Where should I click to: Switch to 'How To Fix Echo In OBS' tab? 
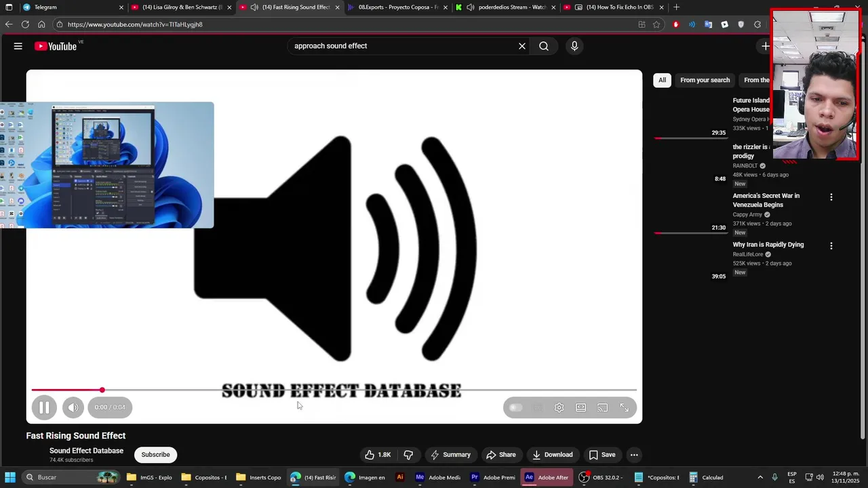[614, 7]
